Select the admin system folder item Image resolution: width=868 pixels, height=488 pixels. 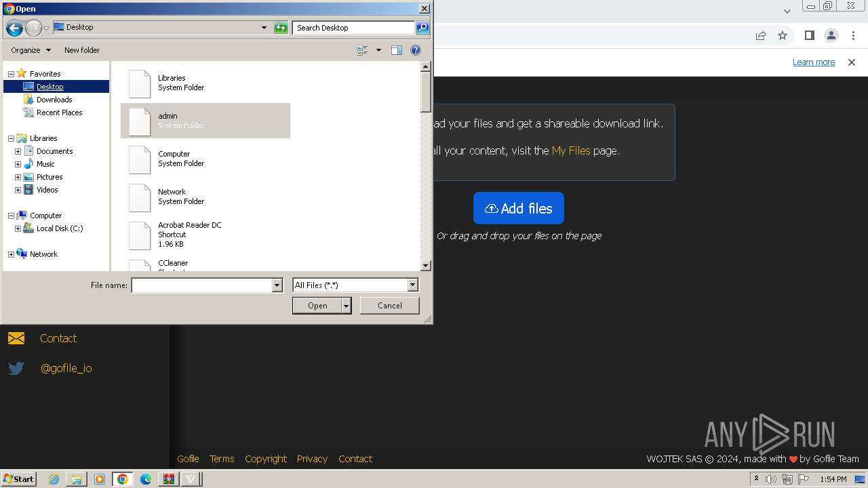[205, 121]
